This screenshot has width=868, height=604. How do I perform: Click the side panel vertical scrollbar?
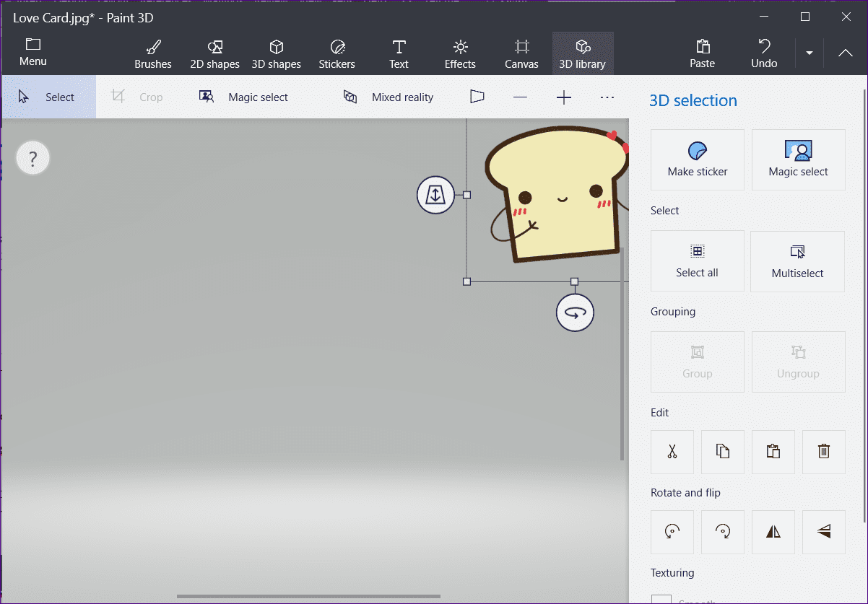pyautogui.click(x=864, y=305)
